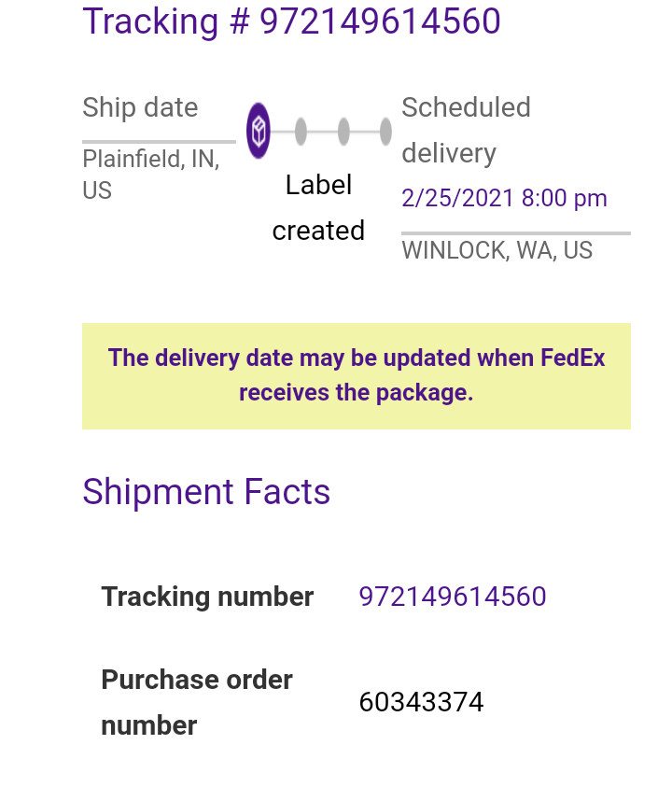This screenshot has width=672, height=787.
Task: Click the Shipment Facts heading
Action: pyautogui.click(x=206, y=492)
